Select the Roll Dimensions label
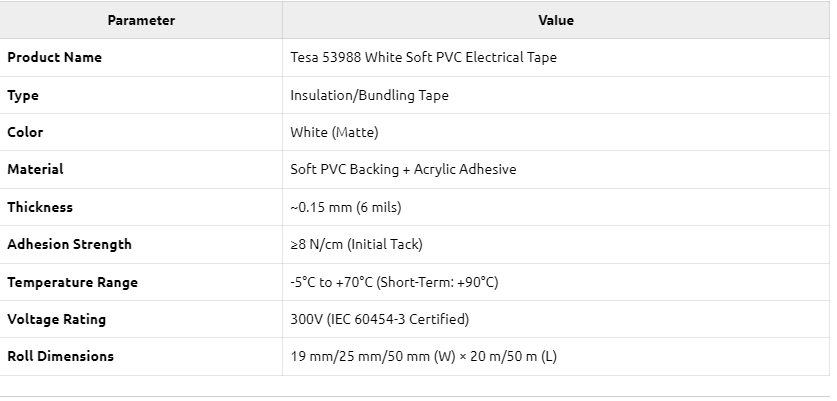Image resolution: width=837 pixels, height=401 pixels. point(60,356)
